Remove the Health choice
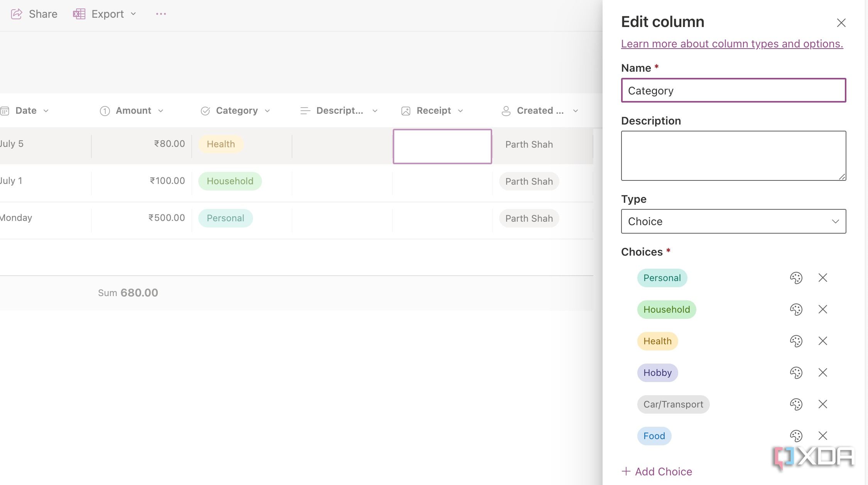The height and width of the screenshot is (485, 868). (x=822, y=341)
